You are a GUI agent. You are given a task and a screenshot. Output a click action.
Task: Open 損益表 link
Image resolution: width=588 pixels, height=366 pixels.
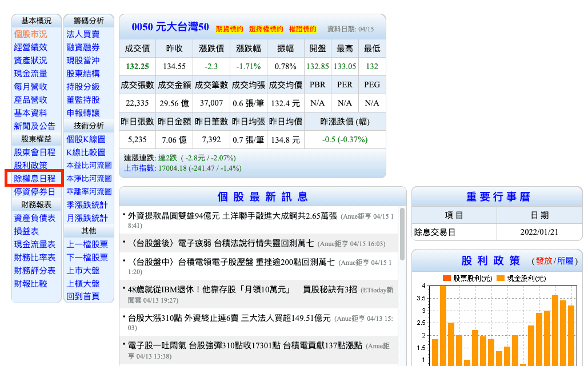click(26, 231)
